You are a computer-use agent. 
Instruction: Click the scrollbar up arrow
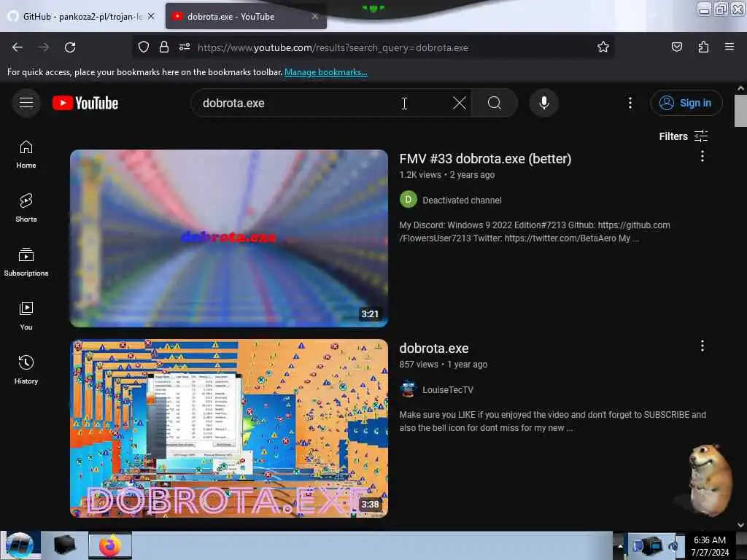tap(740, 88)
